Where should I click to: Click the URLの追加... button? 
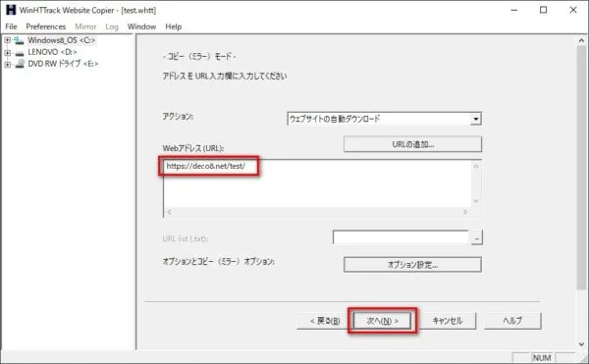pos(412,144)
